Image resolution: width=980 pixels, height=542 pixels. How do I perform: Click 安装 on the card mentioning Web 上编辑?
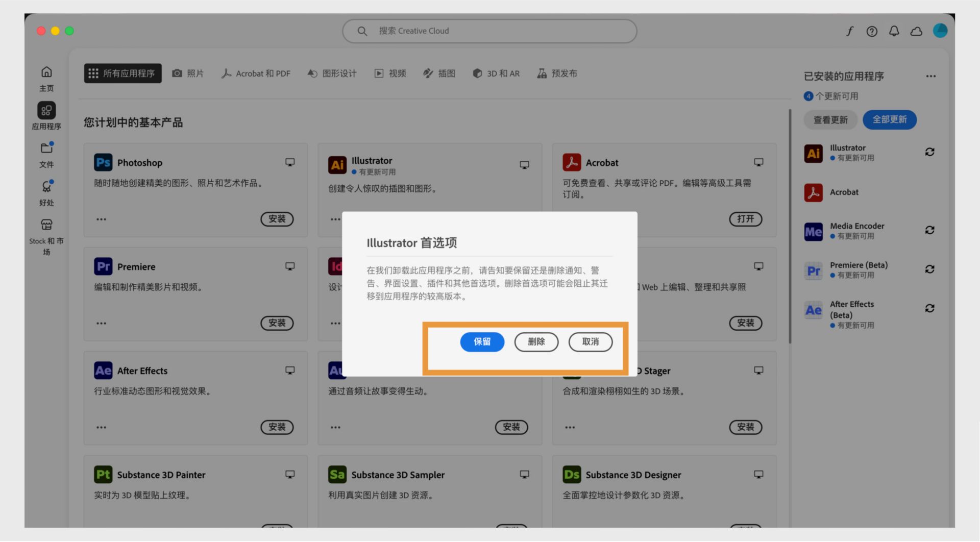745,323
